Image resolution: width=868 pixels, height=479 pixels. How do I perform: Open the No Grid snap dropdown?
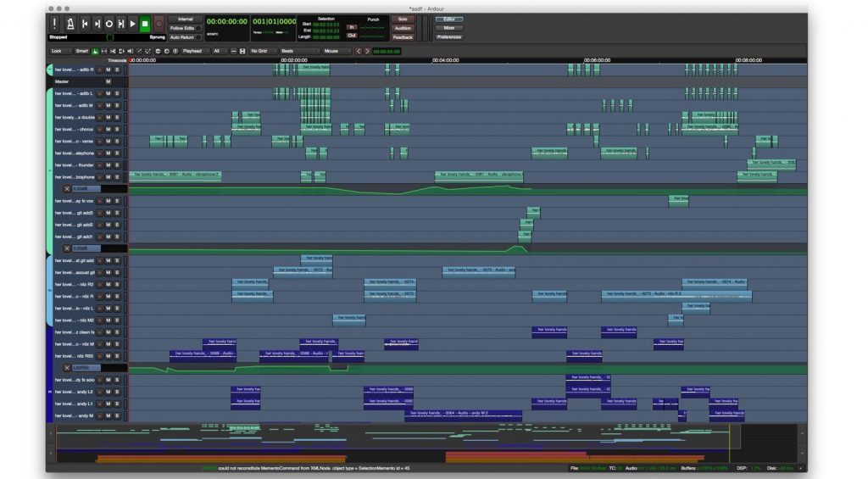[263, 52]
